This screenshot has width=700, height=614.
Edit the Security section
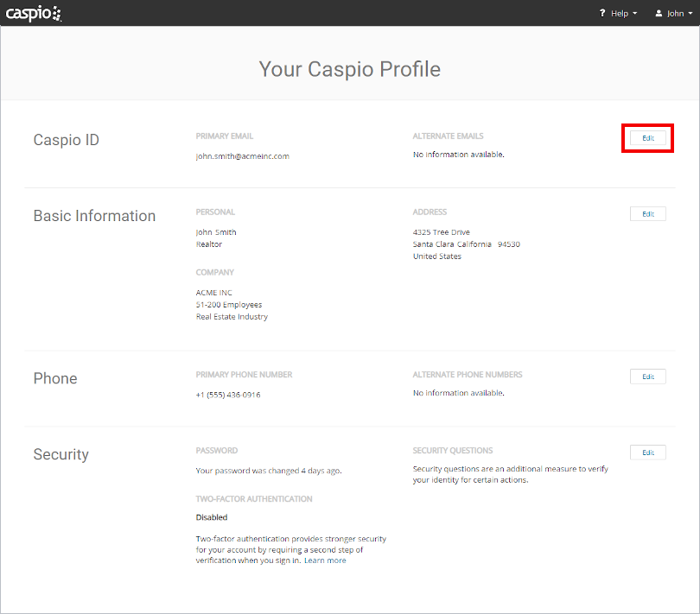tap(648, 453)
